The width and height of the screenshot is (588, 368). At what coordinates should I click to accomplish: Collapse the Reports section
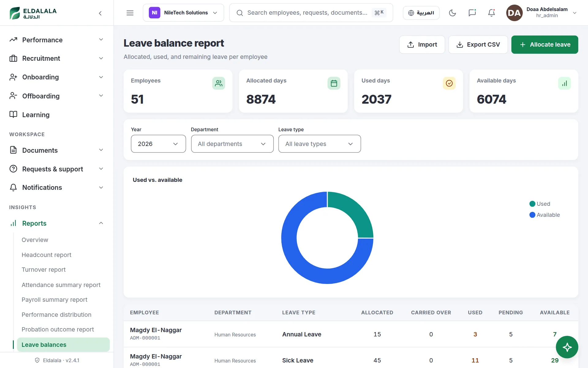57,223
